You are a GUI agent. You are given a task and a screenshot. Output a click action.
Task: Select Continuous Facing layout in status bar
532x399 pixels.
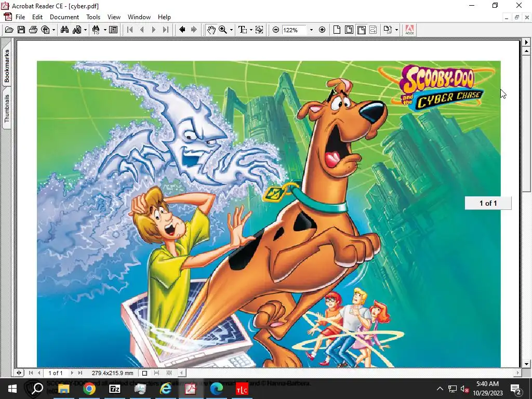169,373
